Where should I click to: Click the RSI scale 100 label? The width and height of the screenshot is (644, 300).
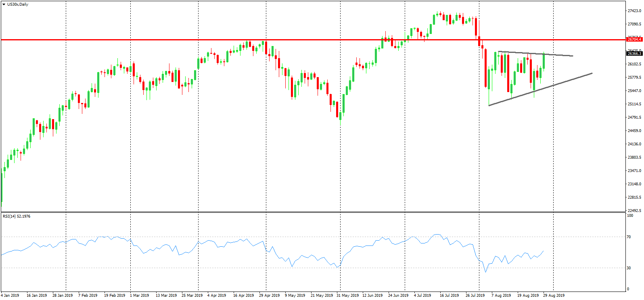coord(630,216)
